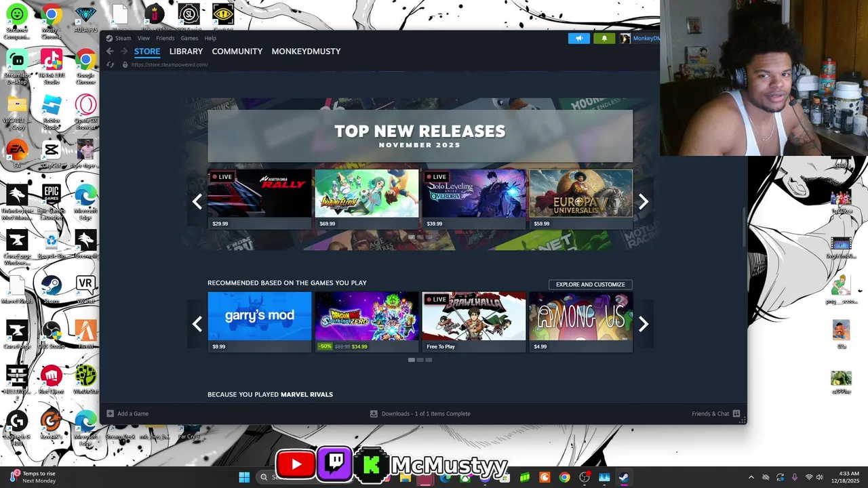
Task: Open the Dragon Ball Sparking Zero card
Action: click(x=367, y=322)
